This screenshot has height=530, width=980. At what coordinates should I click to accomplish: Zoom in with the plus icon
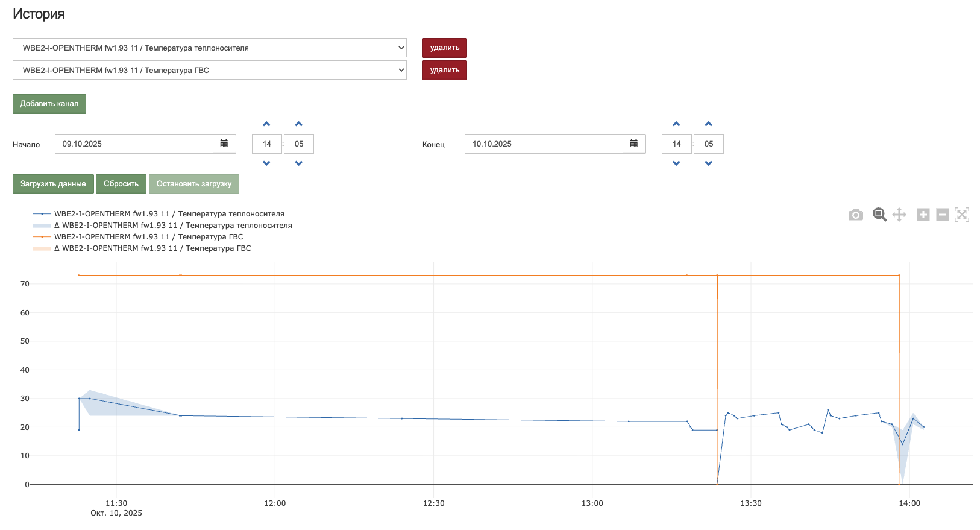[x=923, y=215]
